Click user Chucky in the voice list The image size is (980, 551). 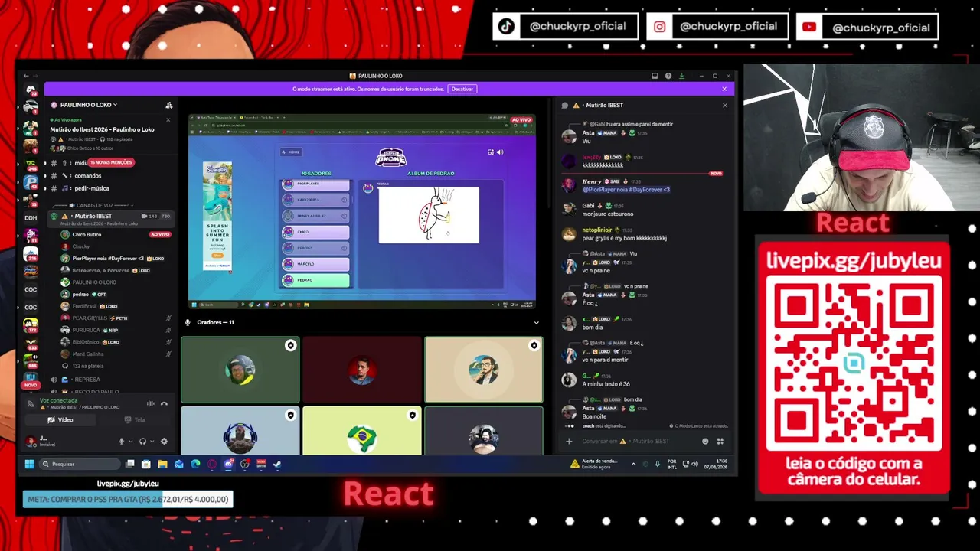(x=80, y=246)
